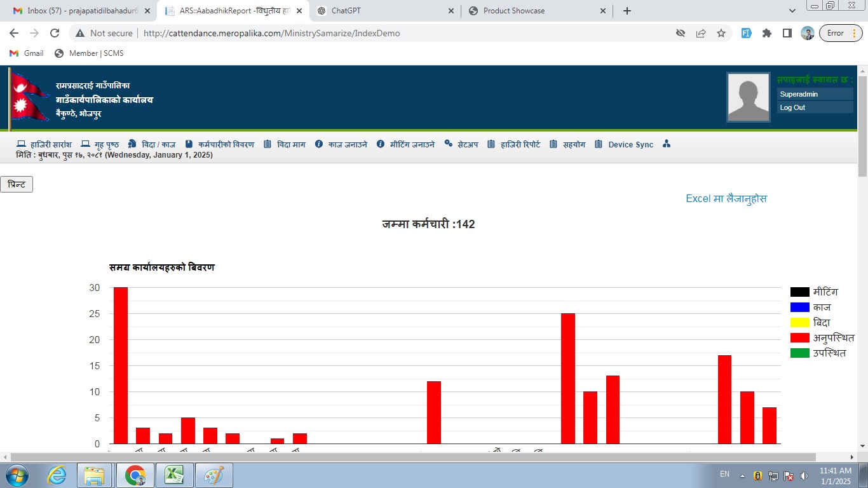Click the share page icon in address bar
Image resolution: width=868 pixels, height=488 pixels.
click(x=701, y=33)
